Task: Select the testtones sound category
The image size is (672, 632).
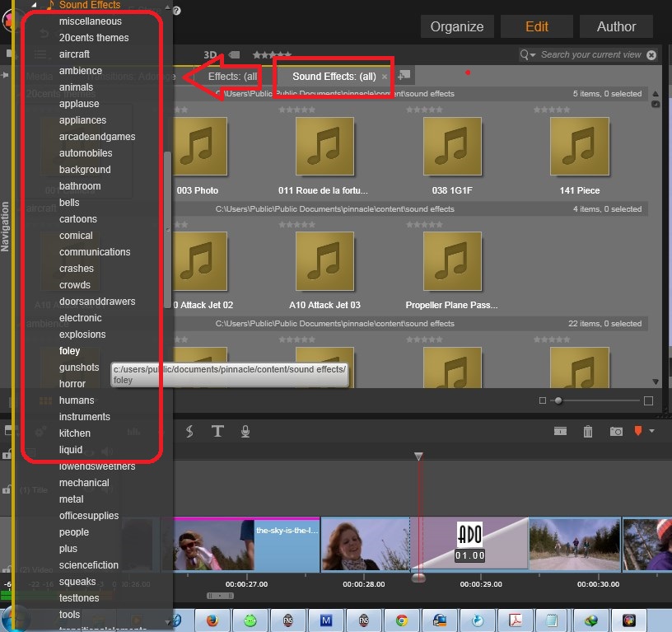Action: coord(79,597)
